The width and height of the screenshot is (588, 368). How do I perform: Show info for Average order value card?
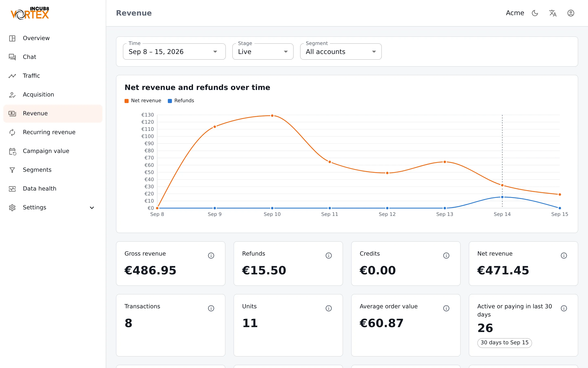[x=446, y=308]
